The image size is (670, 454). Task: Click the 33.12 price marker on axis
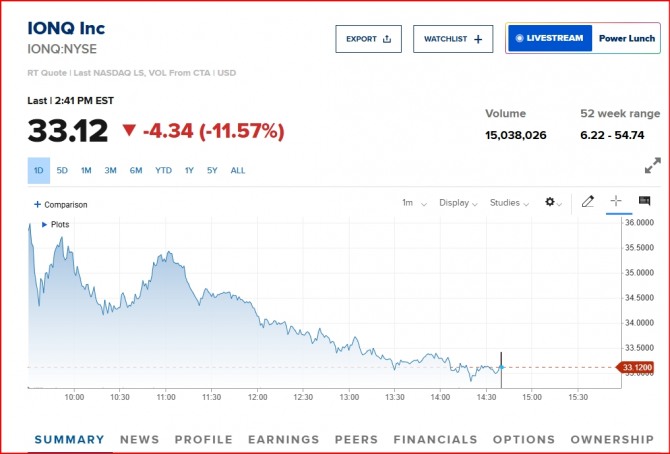coord(637,367)
